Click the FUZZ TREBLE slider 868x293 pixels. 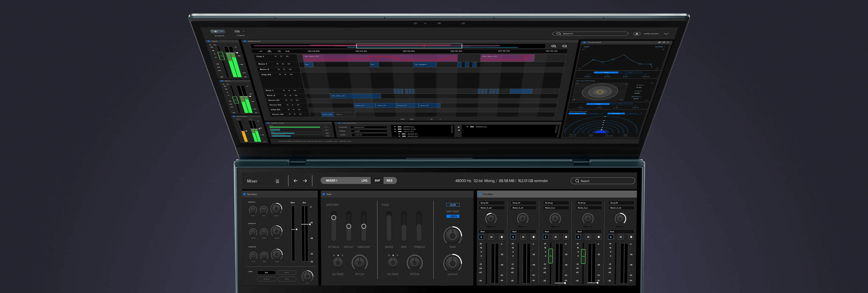point(419,226)
